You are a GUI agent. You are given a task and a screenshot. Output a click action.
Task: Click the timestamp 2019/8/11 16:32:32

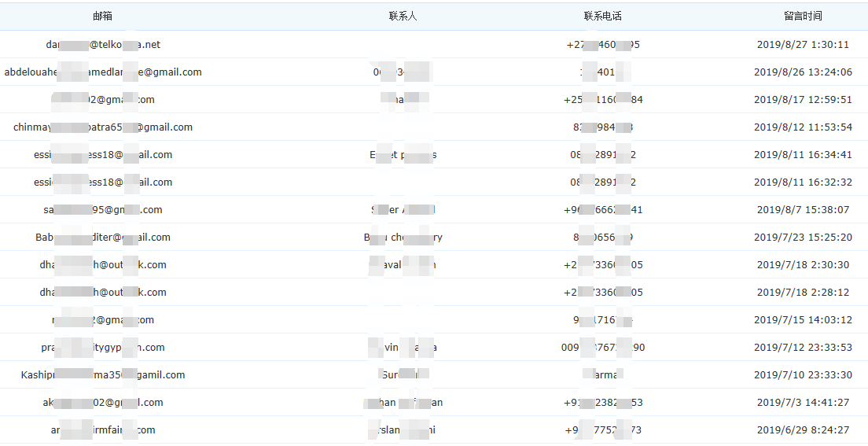click(x=803, y=182)
